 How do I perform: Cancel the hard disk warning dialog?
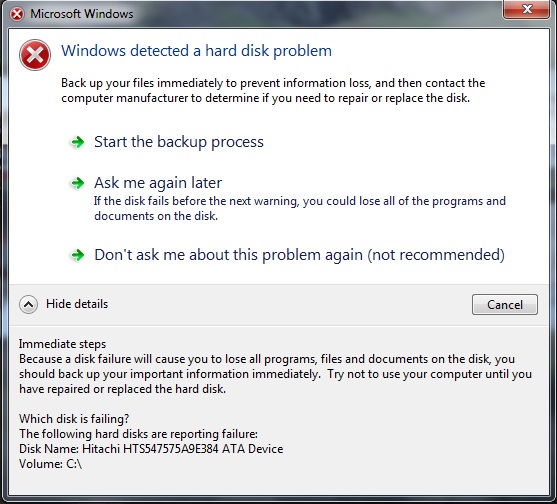[505, 304]
